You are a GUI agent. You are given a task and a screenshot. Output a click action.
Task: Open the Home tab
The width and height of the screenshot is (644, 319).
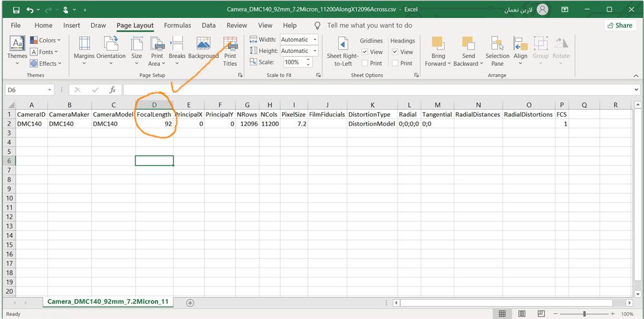(x=43, y=25)
